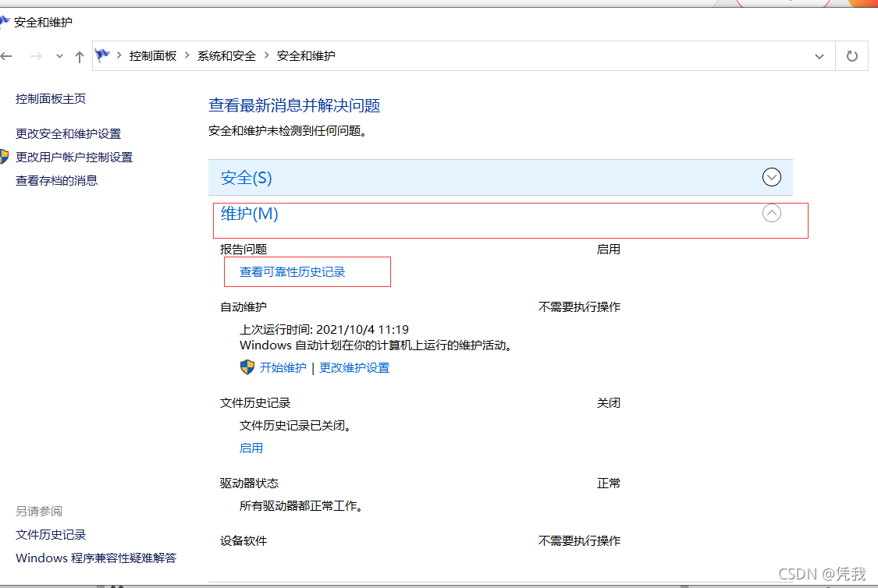
Task: Open the recent pages dropdown beside forward arrow
Action: [59, 55]
